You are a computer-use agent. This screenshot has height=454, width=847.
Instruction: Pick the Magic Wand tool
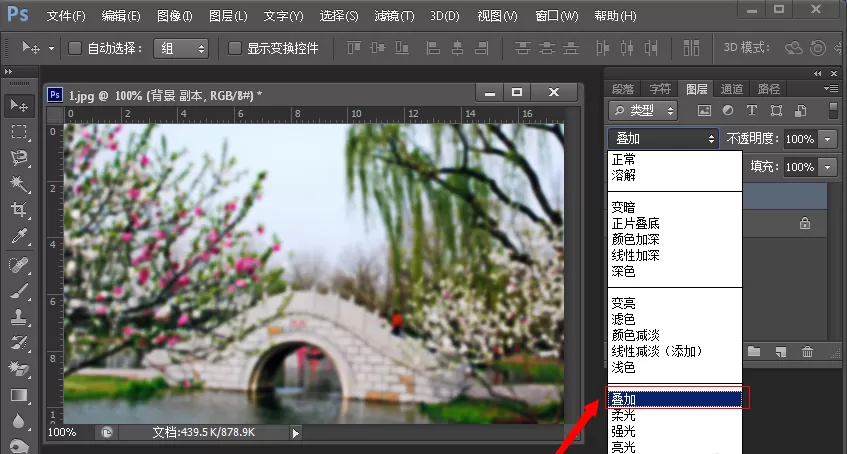19,183
